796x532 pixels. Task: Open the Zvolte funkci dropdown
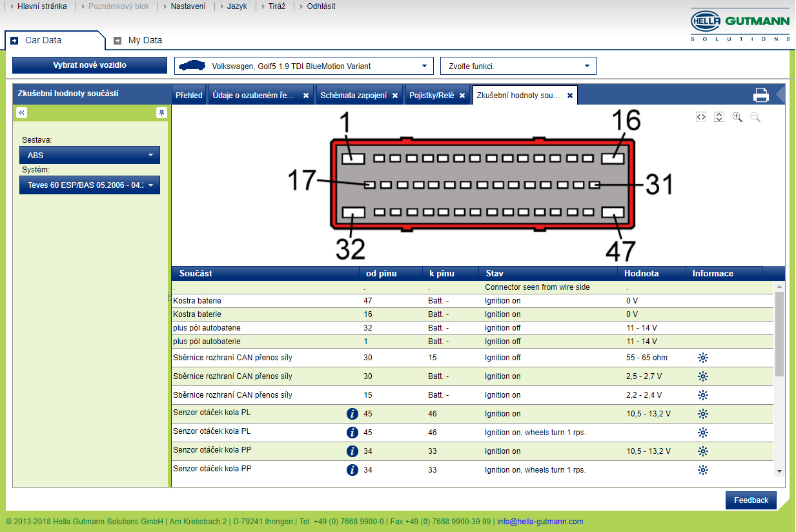[518, 66]
